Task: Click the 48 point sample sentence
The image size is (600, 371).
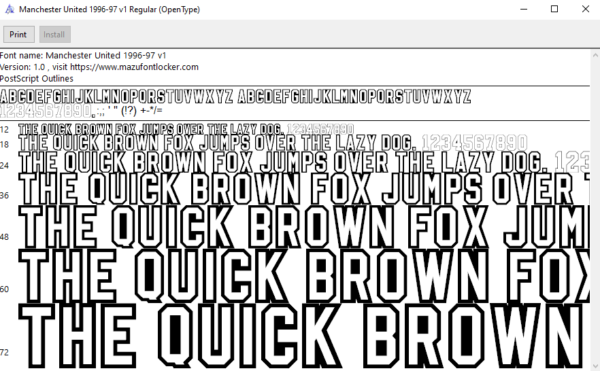Action: pos(304,227)
